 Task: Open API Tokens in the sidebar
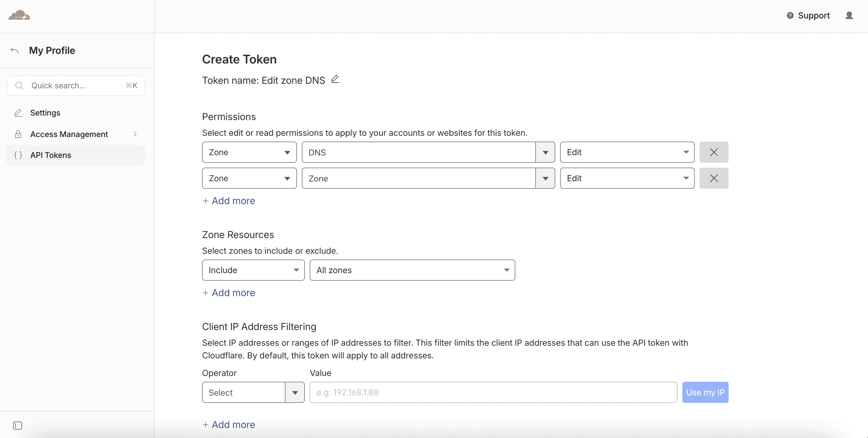point(76,155)
